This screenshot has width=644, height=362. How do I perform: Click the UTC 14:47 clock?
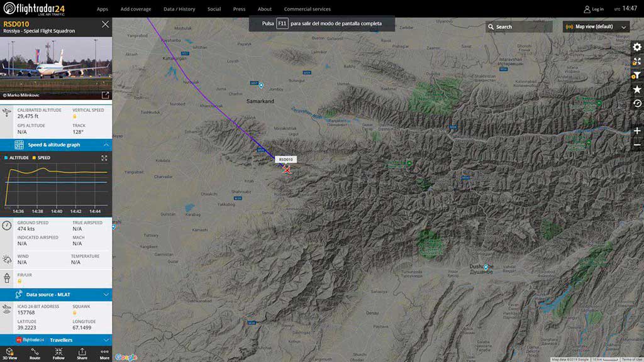click(626, 9)
